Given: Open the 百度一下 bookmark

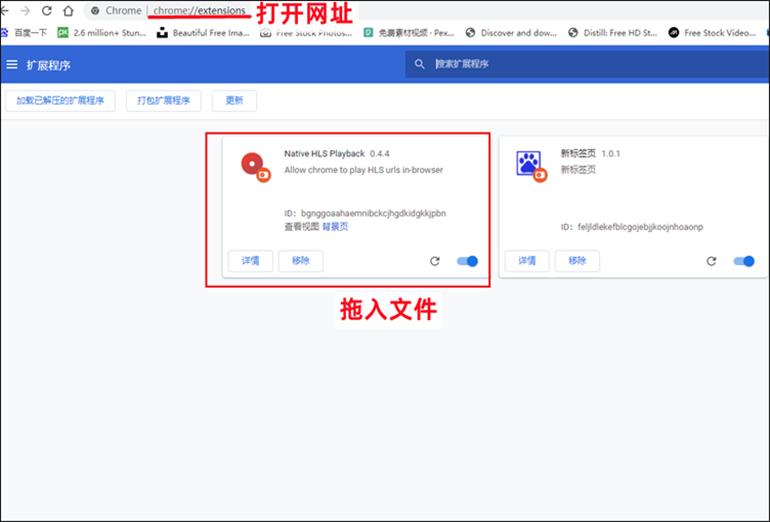Looking at the screenshot, I should (x=25, y=33).
